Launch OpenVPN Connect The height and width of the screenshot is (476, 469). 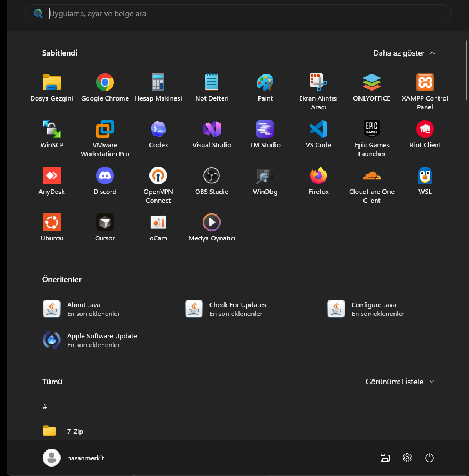(x=158, y=185)
